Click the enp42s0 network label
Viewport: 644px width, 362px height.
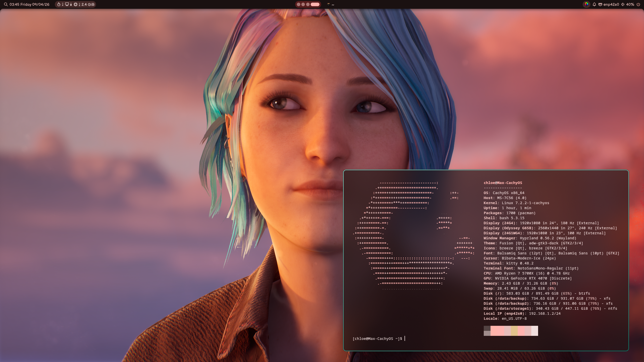point(611,4)
